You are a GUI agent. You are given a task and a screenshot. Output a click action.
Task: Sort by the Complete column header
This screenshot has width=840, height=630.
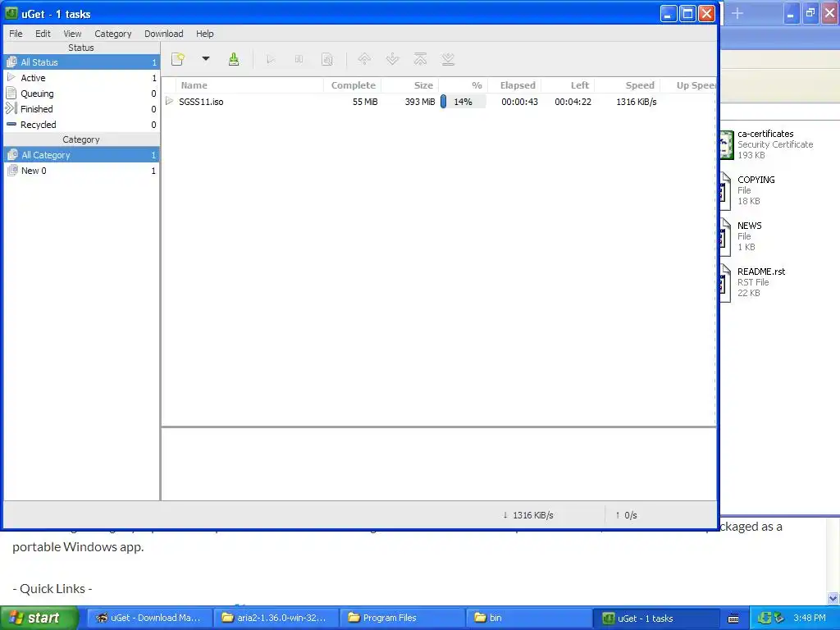(x=353, y=85)
